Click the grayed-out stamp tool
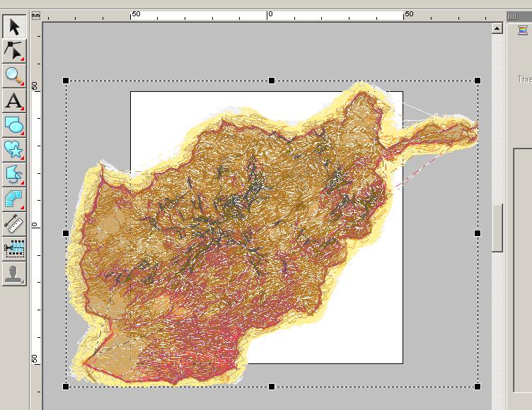Image resolution: width=532 pixels, height=410 pixels. (14, 273)
